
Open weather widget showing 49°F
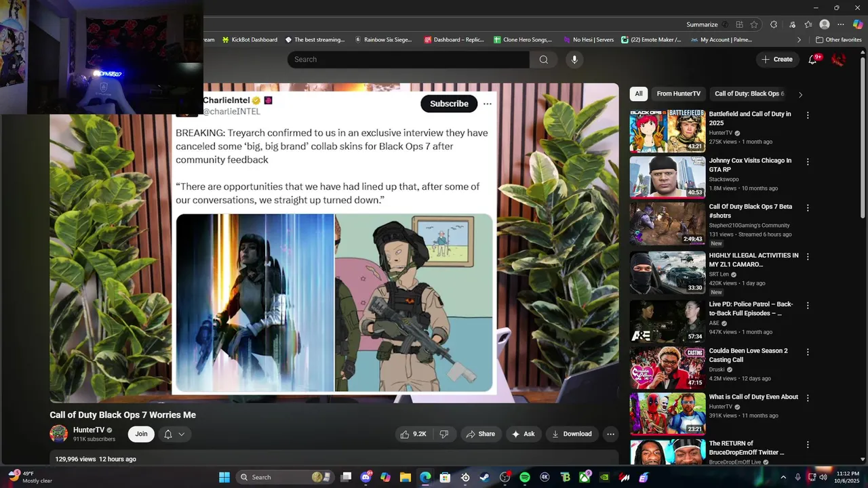pyautogui.click(x=30, y=477)
